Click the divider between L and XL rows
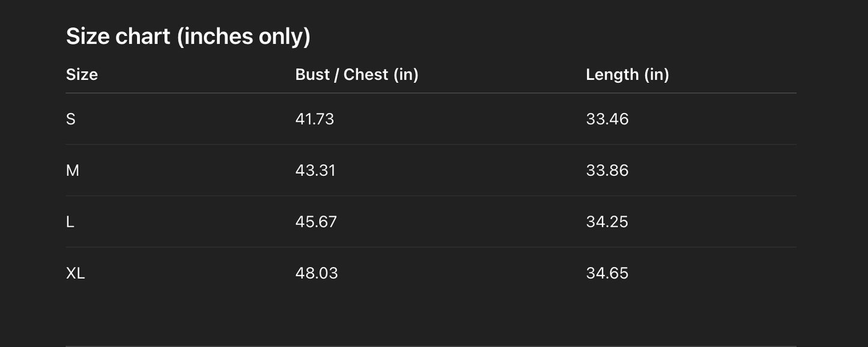 pos(431,247)
